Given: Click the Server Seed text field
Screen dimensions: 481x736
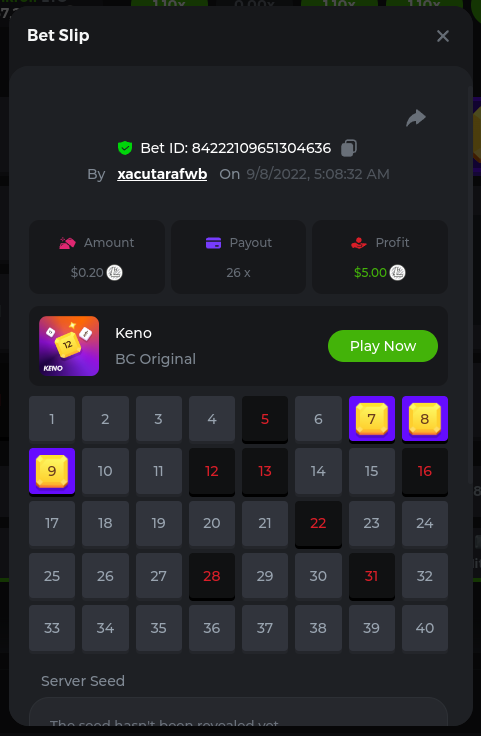Looking at the screenshot, I should click(238, 712).
